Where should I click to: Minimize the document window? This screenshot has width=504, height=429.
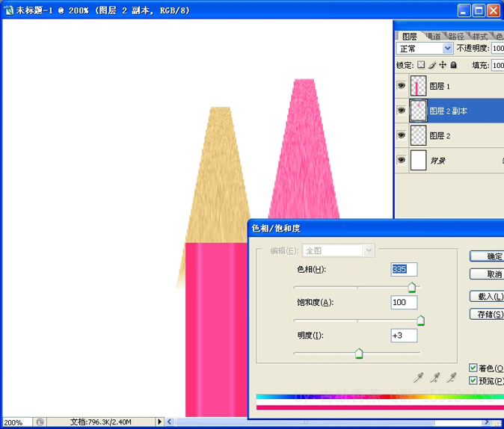(x=464, y=10)
